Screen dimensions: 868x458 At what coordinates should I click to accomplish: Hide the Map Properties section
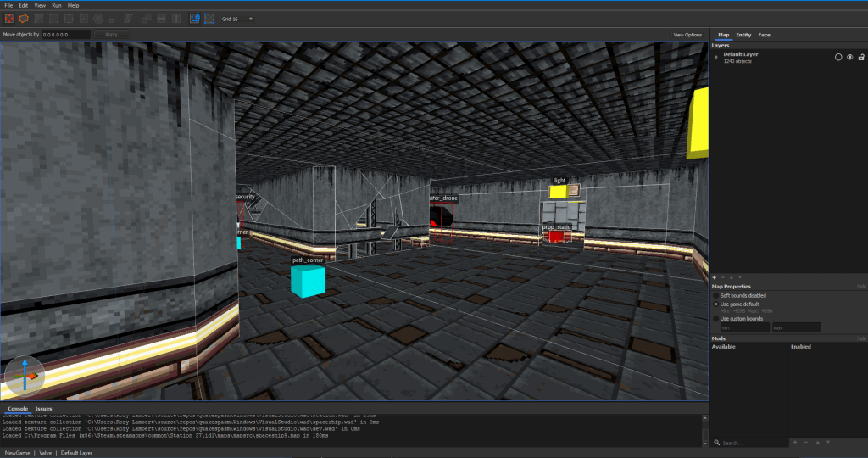(861, 287)
